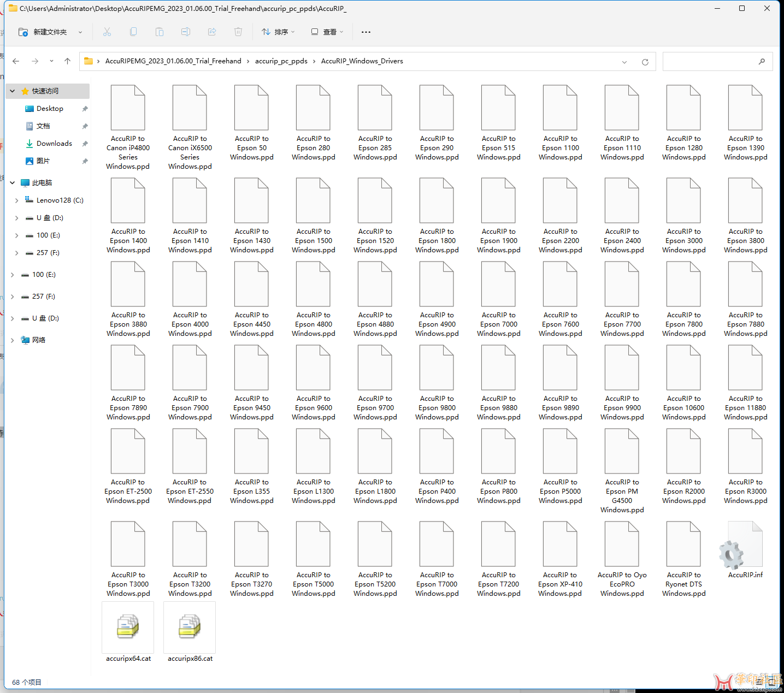Open Downloads in quick access
Viewport: 784px width, 693px height.
click(x=54, y=144)
